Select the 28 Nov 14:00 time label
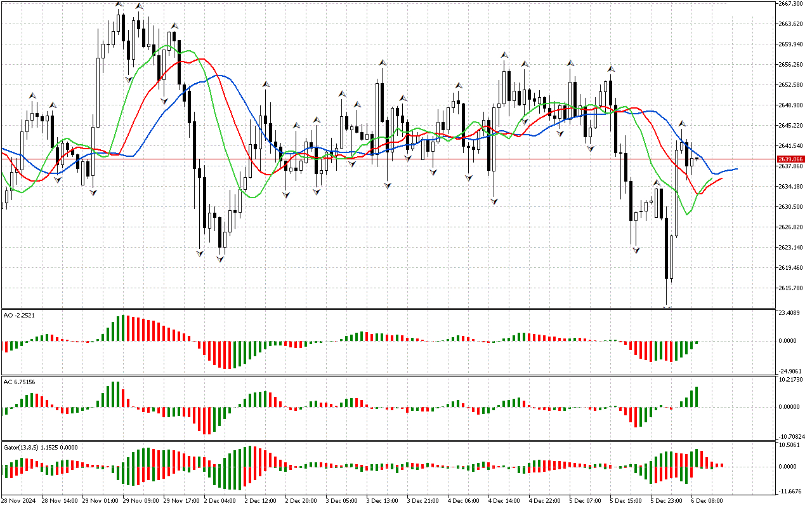The image size is (812, 508). tap(58, 501)
